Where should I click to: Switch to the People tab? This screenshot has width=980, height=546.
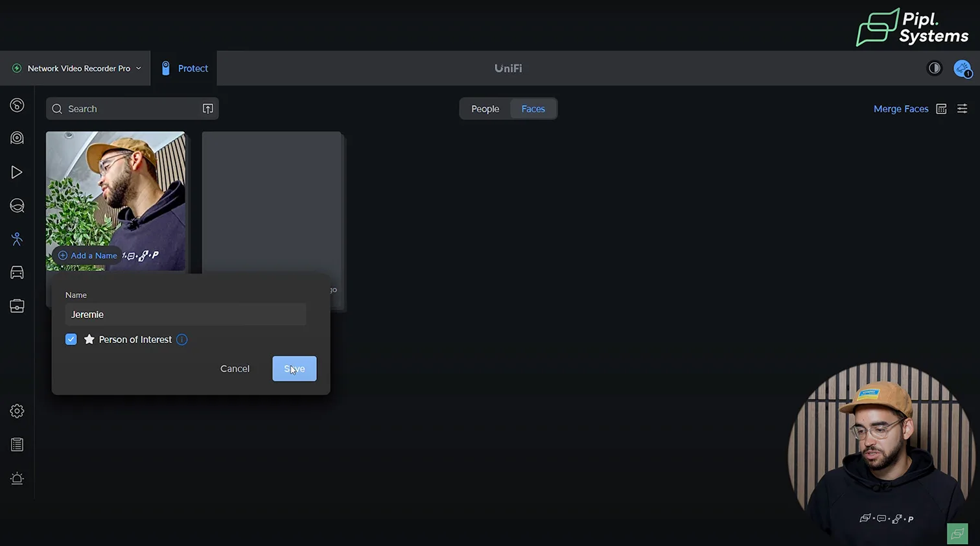click(485, 109)
